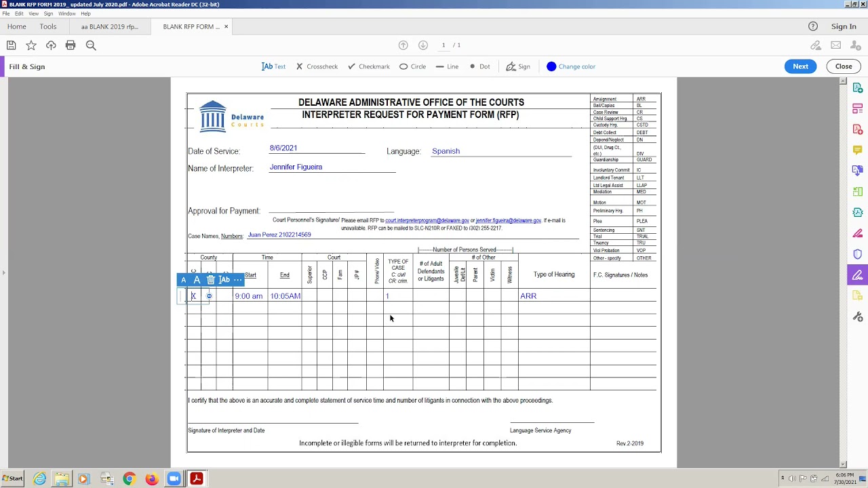Click the Export PDF tool in right pane
The image size is (868, 488).
point(858,88)
